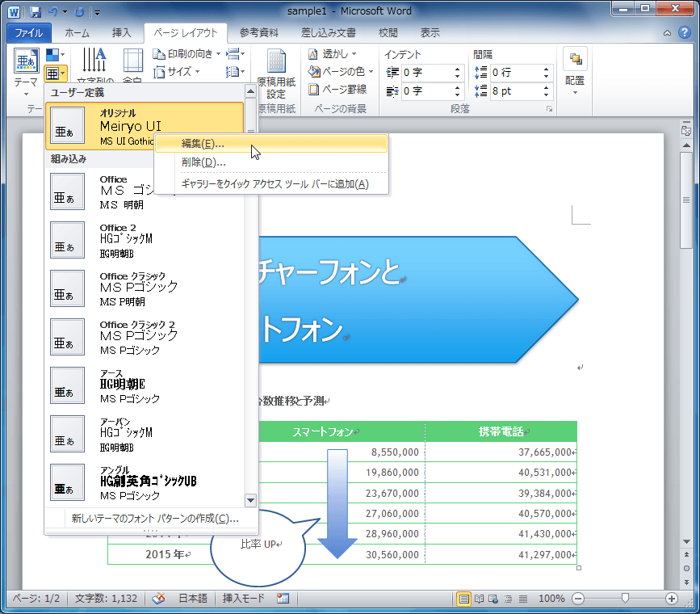Select the オリジナル Meiryo UI font theme
Screen dimensions: 700x614
[145, 126]
